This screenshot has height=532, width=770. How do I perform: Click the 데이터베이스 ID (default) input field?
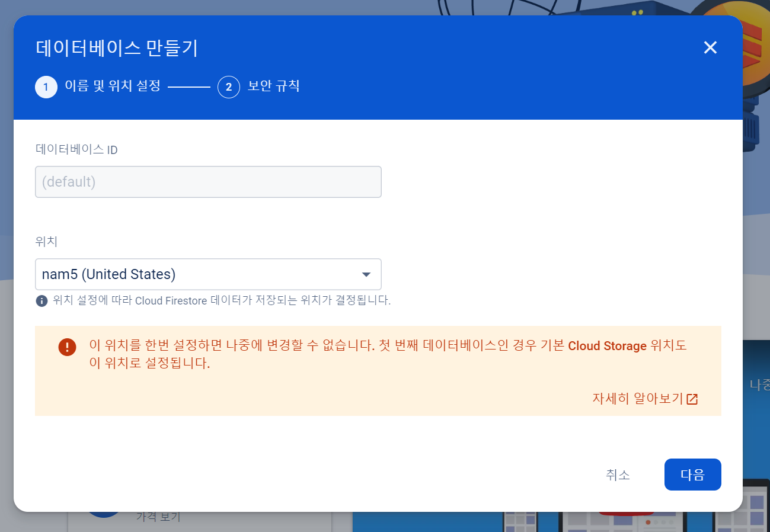click(208, 182)
